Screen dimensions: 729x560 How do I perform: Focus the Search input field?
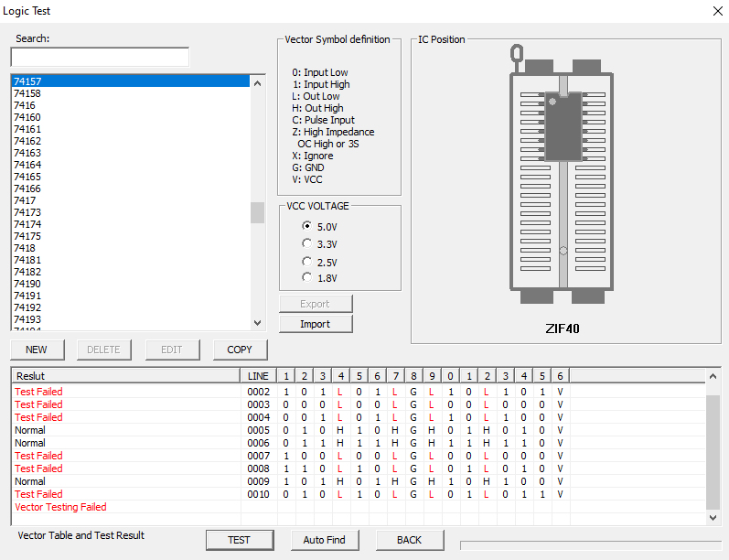100,57
